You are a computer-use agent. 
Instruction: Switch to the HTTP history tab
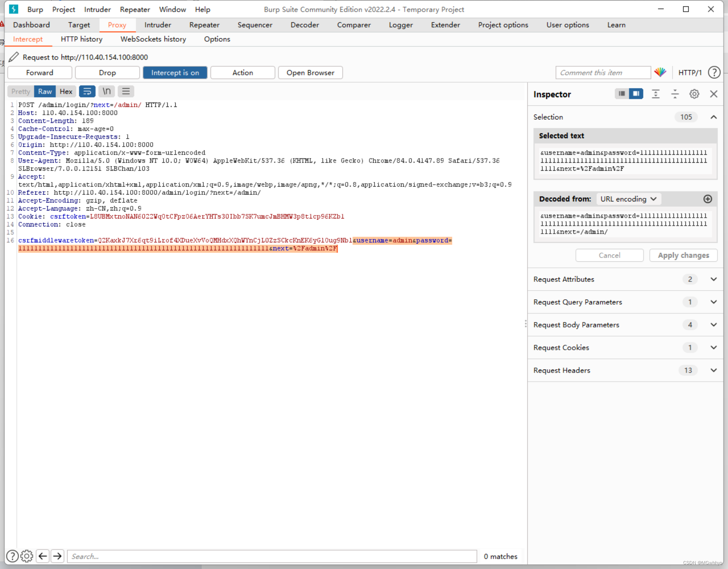[x=82, y=39]
